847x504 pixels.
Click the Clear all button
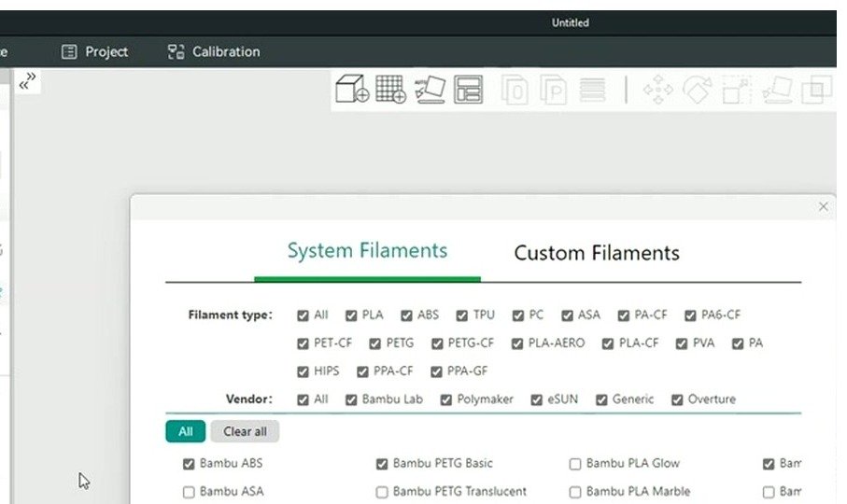coord(245,431)
